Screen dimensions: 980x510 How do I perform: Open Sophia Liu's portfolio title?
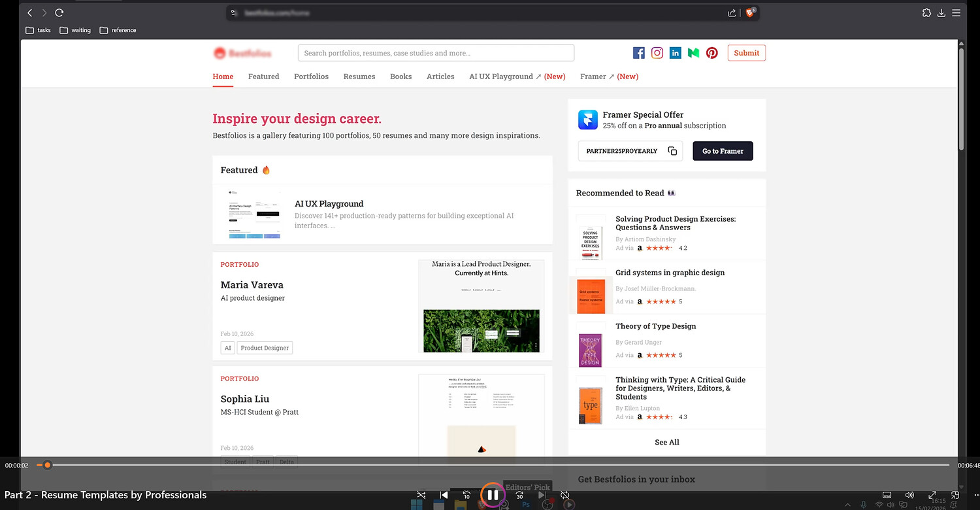[245, 399]
